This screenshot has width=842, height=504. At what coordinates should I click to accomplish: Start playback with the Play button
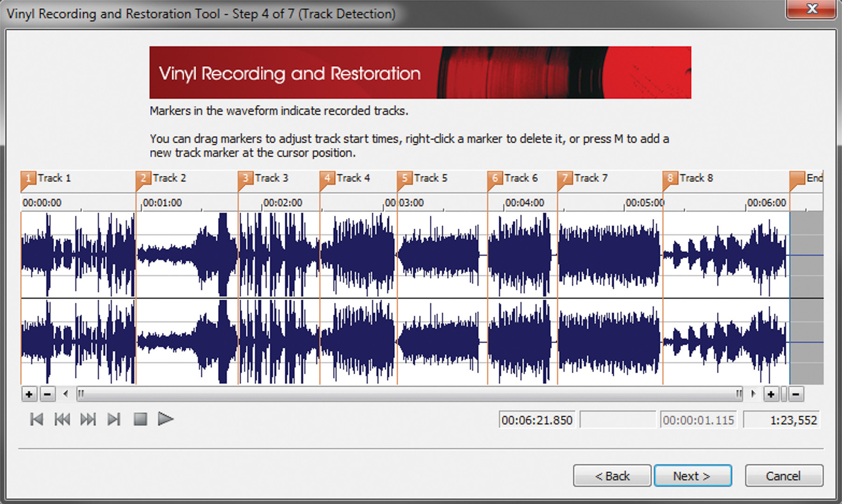[x=166, y=419]
